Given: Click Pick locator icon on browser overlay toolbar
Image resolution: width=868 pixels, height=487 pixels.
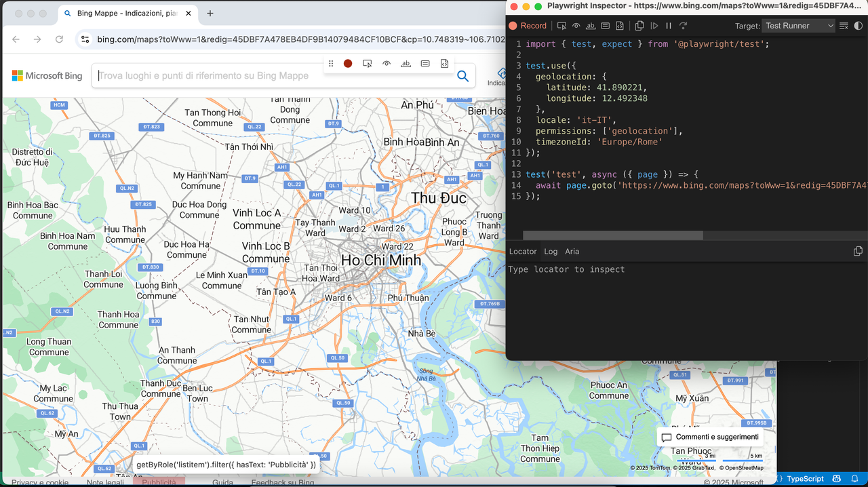Looking at the screenshot, I should (x=367, y=63).
